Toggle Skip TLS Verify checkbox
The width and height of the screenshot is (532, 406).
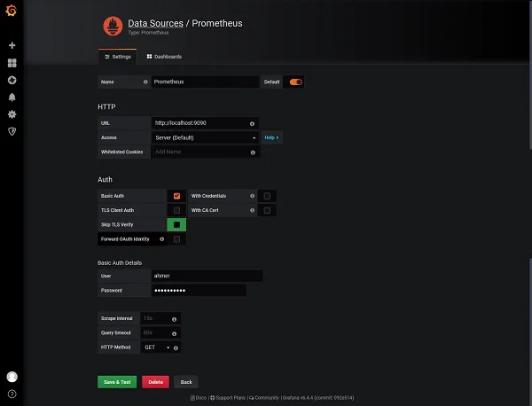(x=176, y=224)
